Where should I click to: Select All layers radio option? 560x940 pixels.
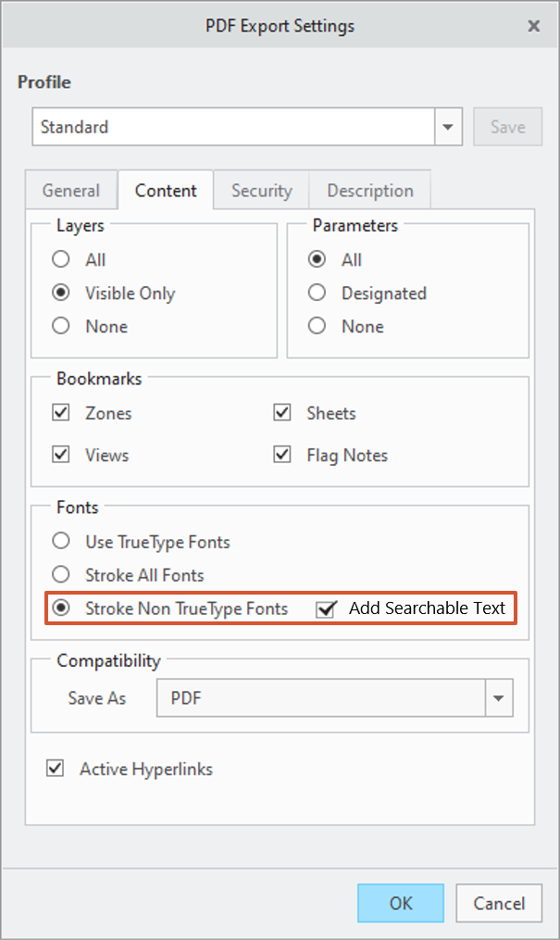tap(61, 260)
